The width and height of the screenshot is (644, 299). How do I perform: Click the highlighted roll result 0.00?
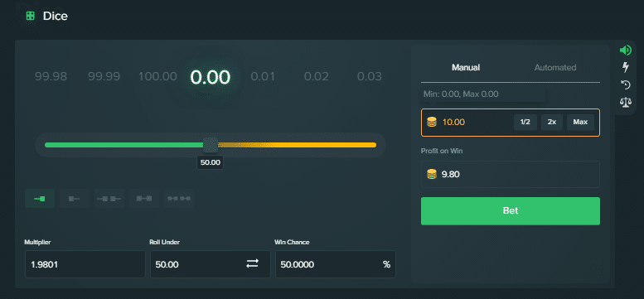click(x=211, y=78)
